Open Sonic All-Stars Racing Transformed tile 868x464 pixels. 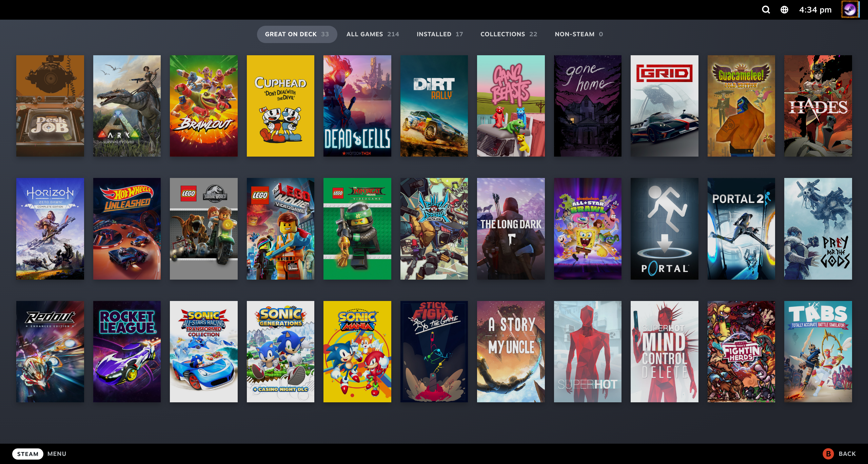tap(204, 351)
